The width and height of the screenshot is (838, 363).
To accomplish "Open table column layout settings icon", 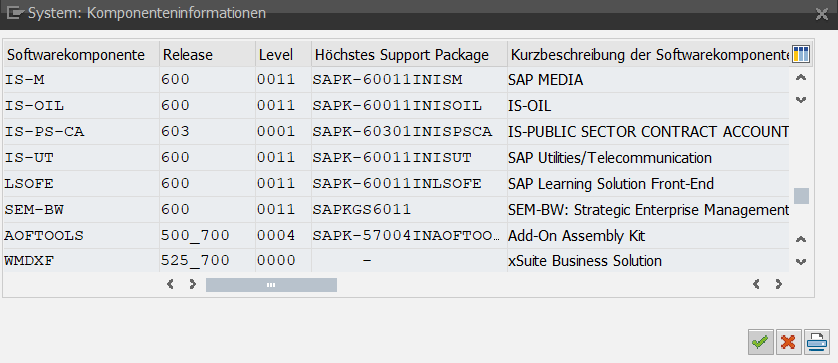I will click(x=801, y=54).
